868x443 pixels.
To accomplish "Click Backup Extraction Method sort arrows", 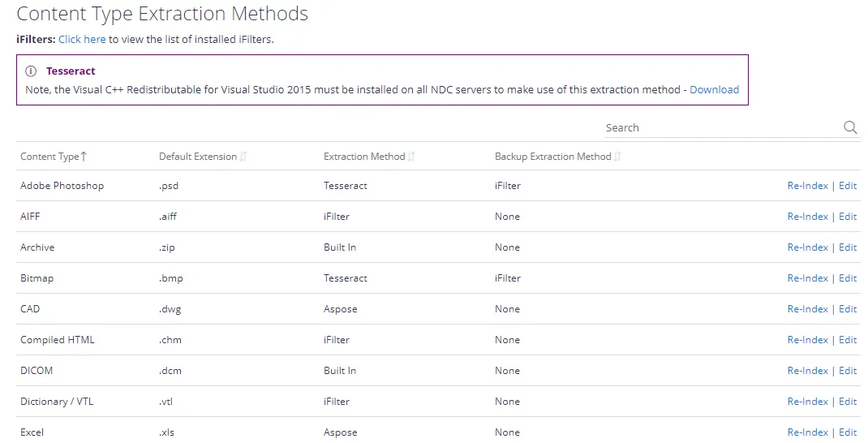I will pyautogui.click(x=618, y=157).
